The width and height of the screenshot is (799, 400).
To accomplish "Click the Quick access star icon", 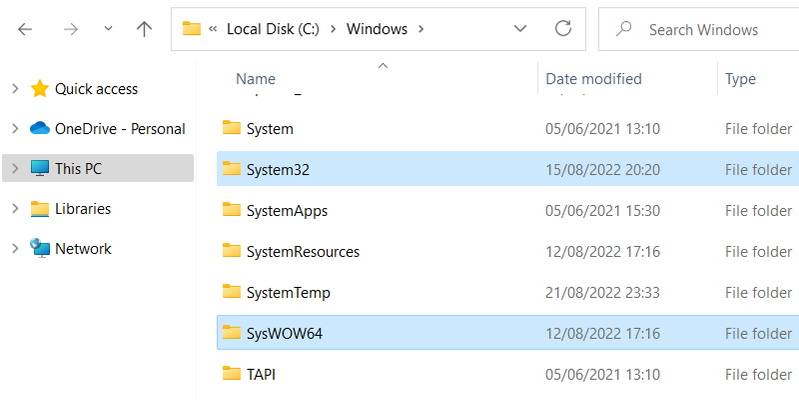I will 40,89.
